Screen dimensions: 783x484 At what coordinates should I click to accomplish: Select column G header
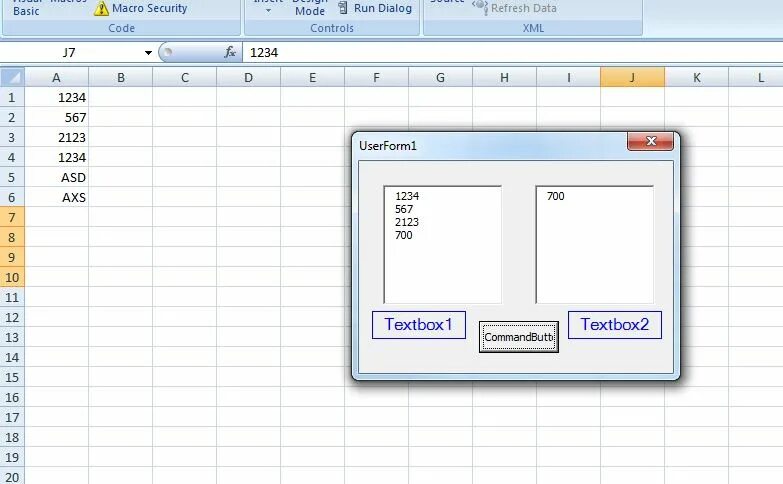[440, 77]
